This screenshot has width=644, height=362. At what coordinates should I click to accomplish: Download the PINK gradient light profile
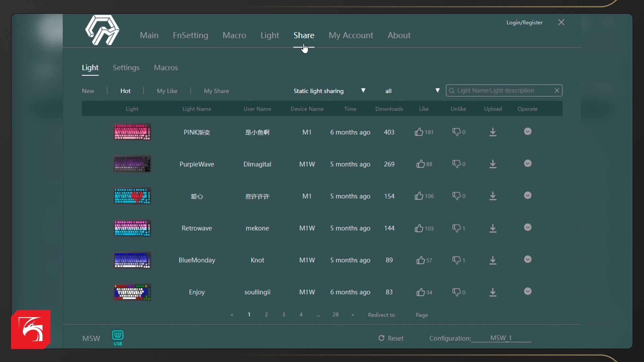click(x=493, y=132)
